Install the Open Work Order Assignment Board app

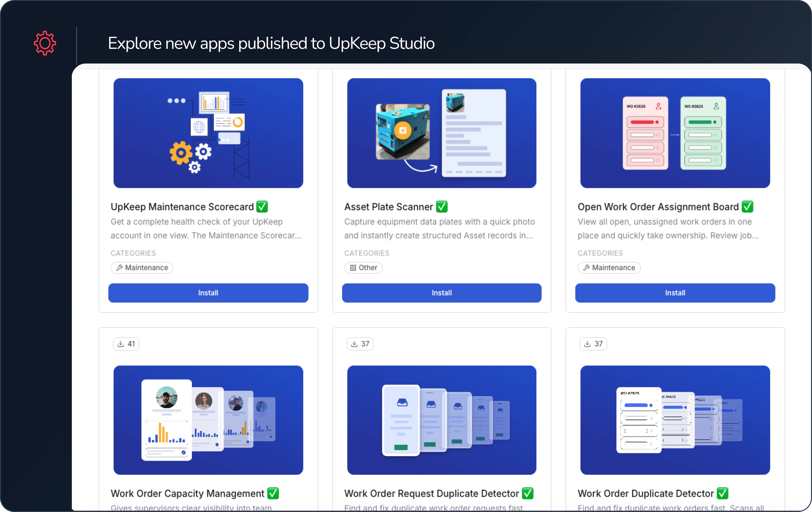[x=675, y=293]
